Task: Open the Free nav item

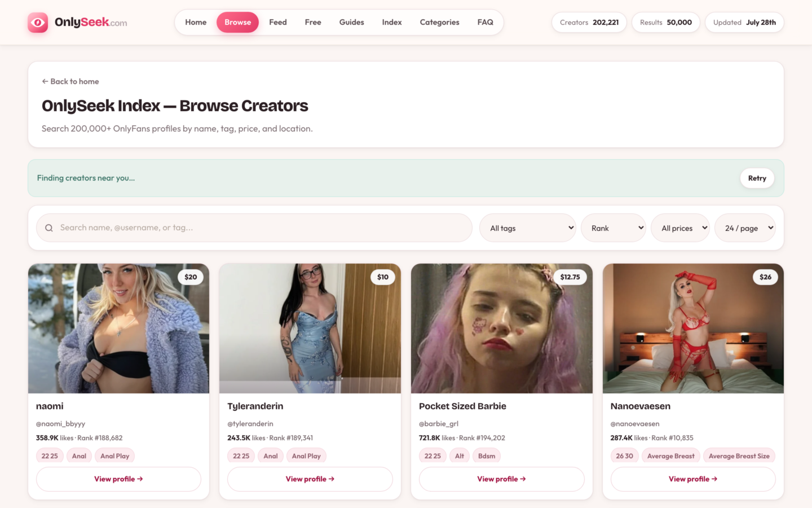Action: (x=313, y=23)
